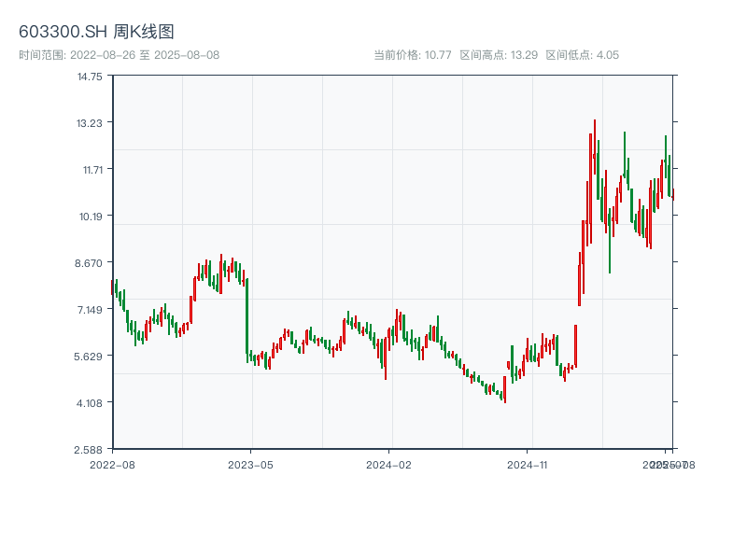Image resolution: width=747 pixels, height=560 pixels.
Task: Click y-axis value 13.23
Action: pos(90,123)
